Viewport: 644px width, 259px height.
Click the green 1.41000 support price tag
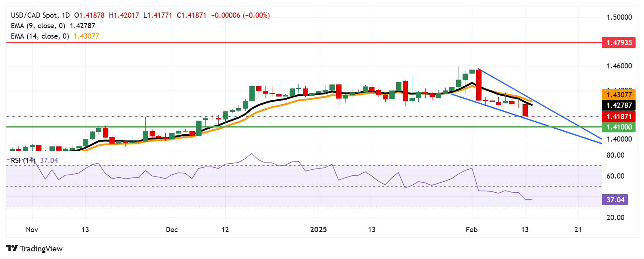point(619,127)
